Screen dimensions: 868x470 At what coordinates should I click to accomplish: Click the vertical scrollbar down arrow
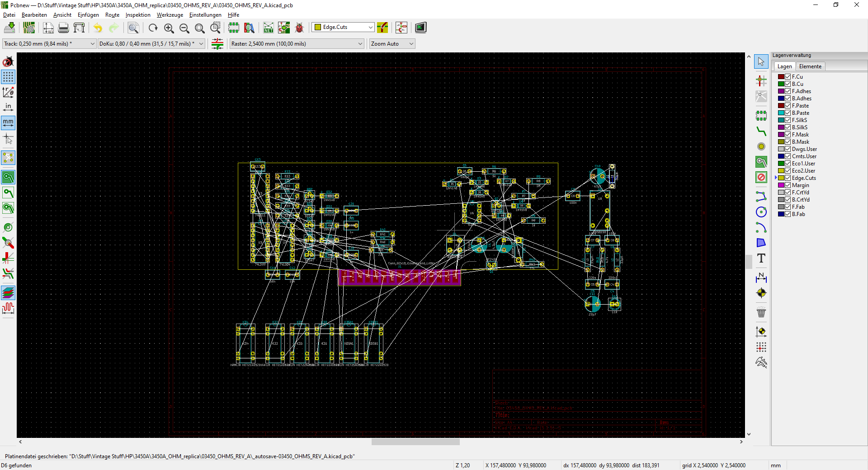tap(749, 434)
